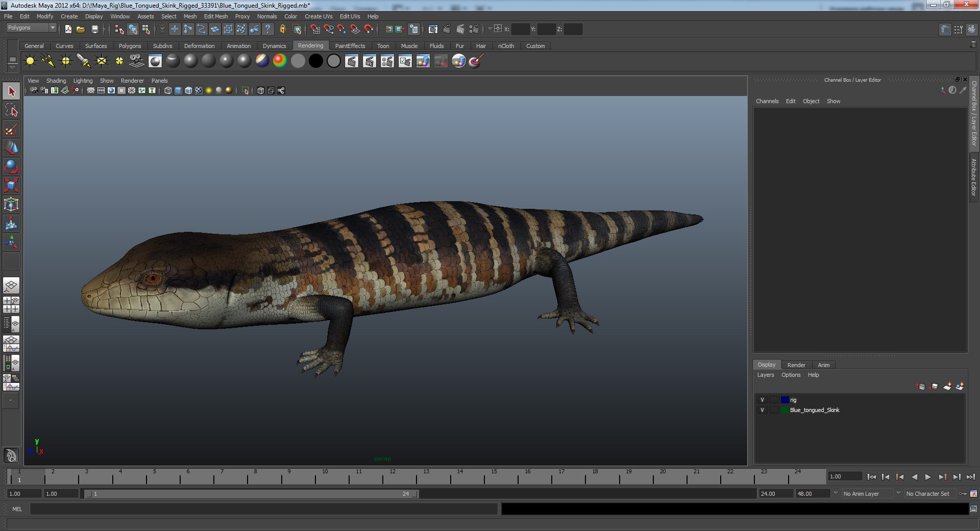Open the shelf options arrow menu
The height and width of the screenshot is (531, 980).
(12, 67)
